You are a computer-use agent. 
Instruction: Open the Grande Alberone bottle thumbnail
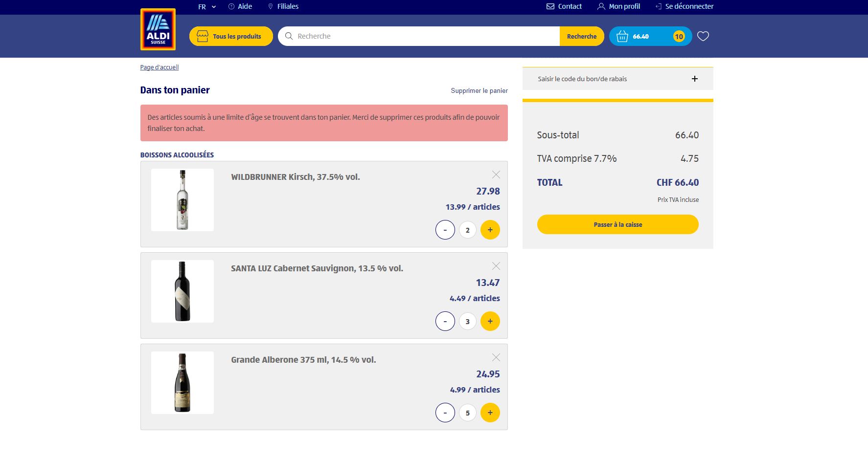click(183, 383)
